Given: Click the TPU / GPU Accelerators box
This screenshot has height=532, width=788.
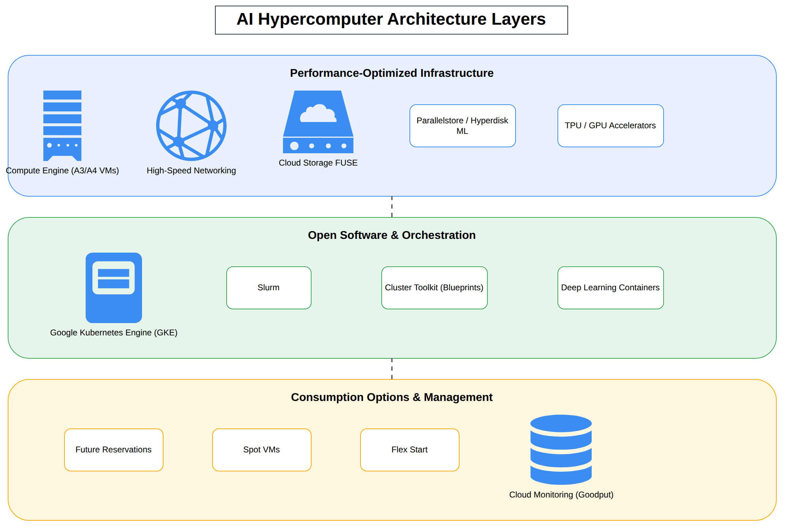Looking at the screenshot, I should (x=611, y=126).
